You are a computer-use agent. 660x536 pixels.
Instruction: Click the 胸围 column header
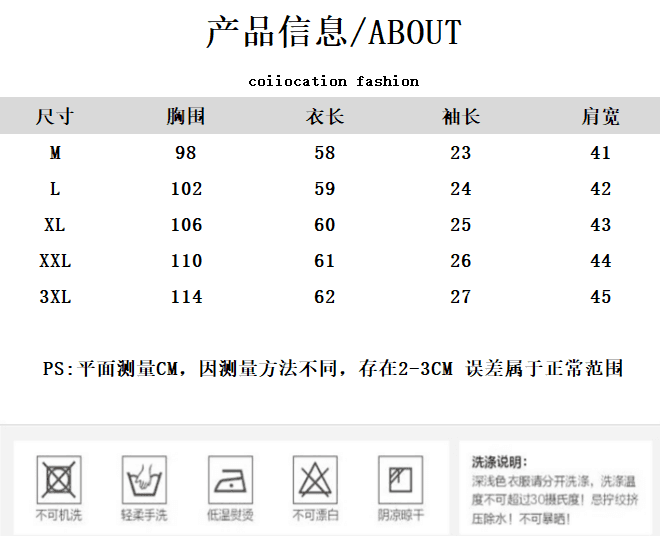[x=186, y=116]
